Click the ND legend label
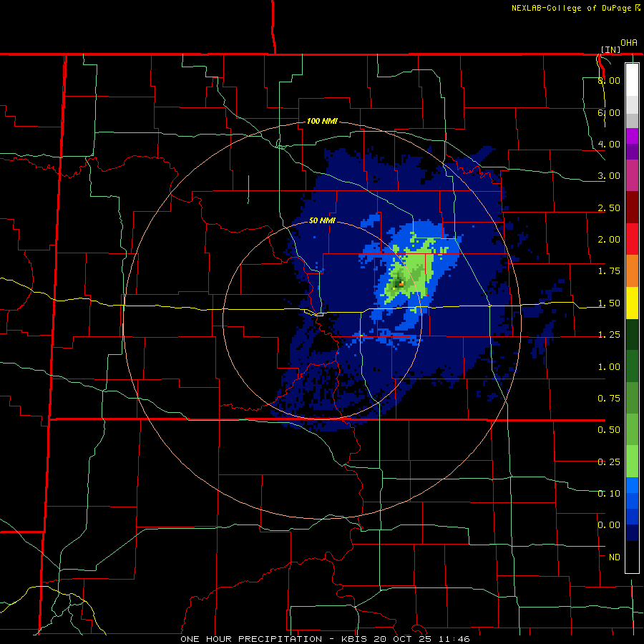 point(615,557)
